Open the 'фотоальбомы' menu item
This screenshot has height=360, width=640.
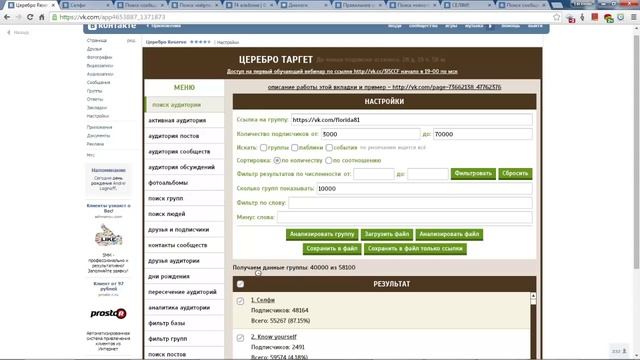[184, 183]
